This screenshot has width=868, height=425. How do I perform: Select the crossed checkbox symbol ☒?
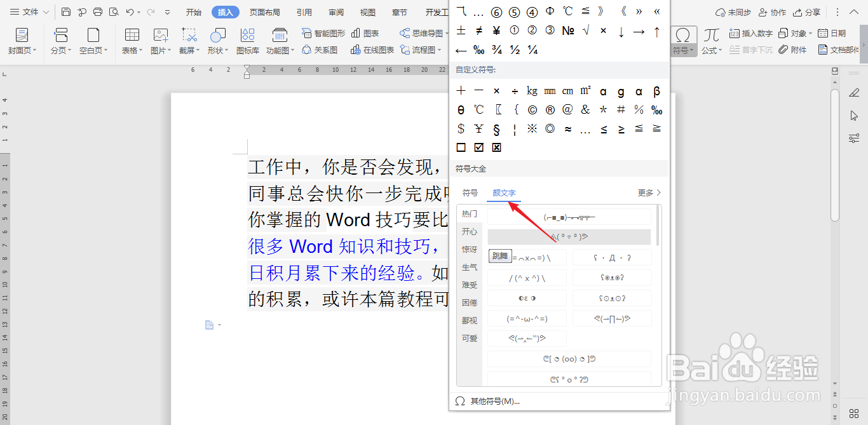click(496, 147)
